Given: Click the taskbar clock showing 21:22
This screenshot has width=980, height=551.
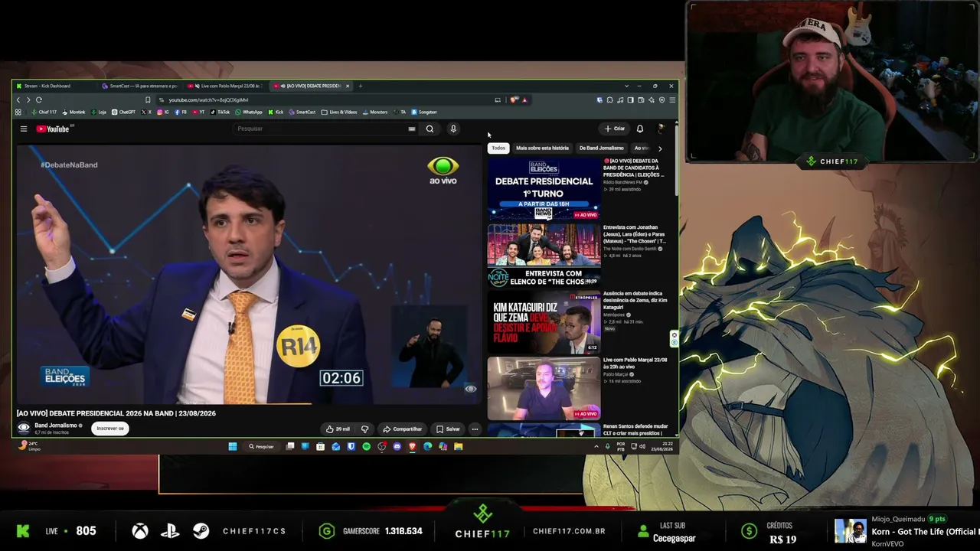Looking at the screenshot, I should click(x=661, y=446).
